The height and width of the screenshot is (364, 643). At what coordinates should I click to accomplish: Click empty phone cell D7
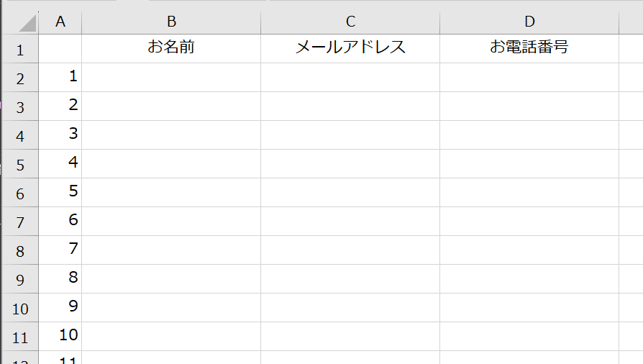point(529,221)
